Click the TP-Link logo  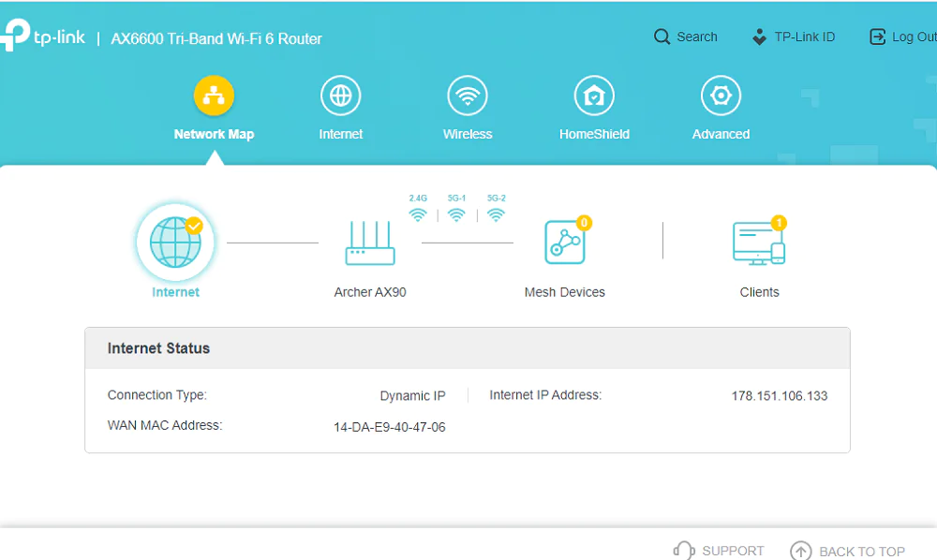42,36
